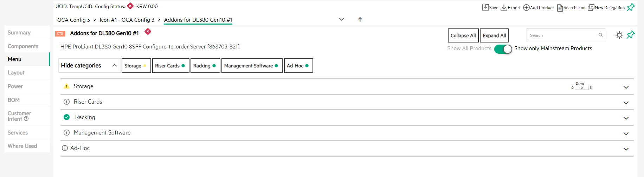Viewport: 644px width, 177px height.
Task: Open the Components sidebar tab
Action: (27, 46)
